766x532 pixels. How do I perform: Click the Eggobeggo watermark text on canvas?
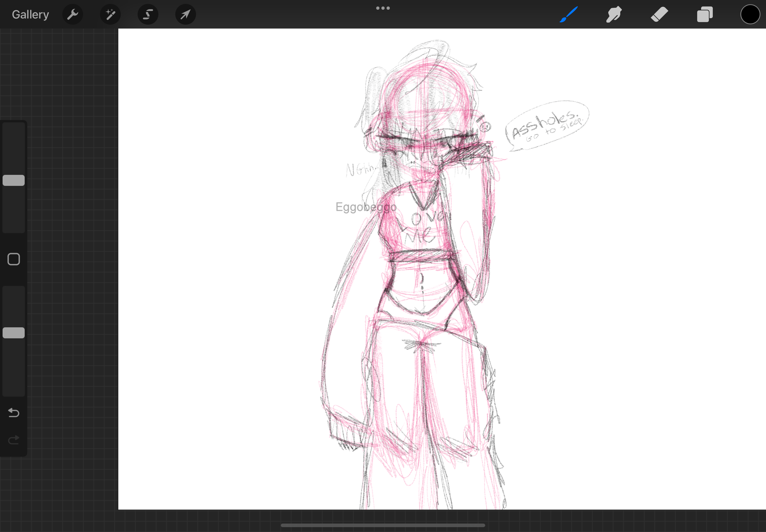(x=366, y=207)
